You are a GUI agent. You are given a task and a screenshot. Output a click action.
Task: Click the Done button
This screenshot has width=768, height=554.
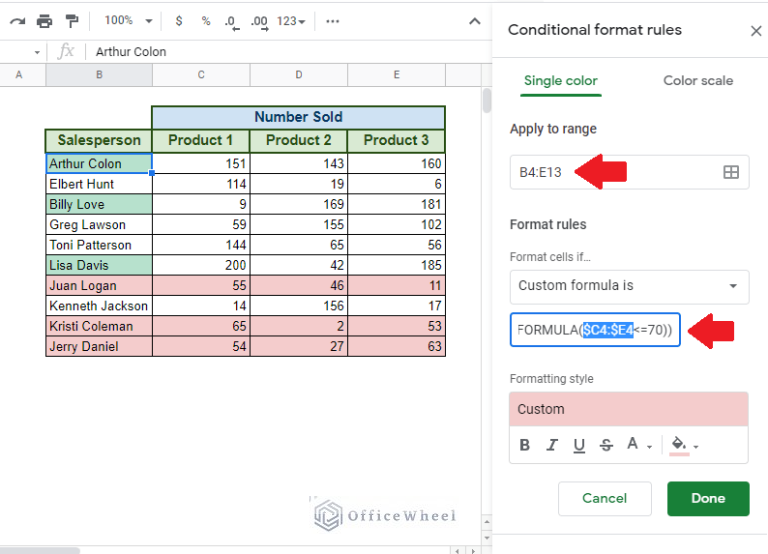click(x=708, y=498)
